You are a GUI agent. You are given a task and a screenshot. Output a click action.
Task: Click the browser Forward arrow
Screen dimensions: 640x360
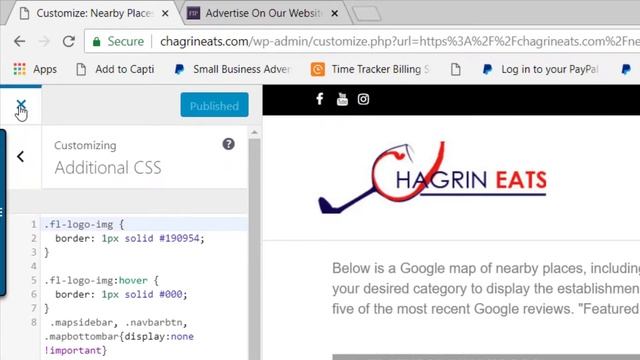tap(44, 41)
